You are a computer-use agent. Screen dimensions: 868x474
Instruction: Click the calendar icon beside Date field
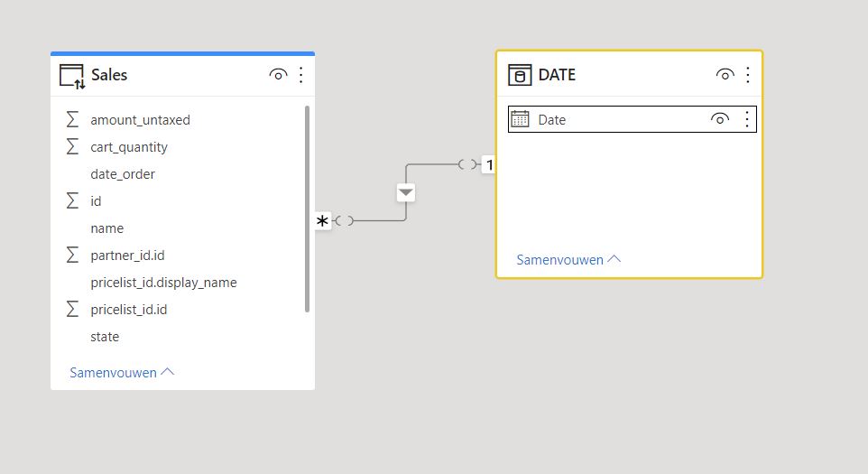pyautogui.click(x=520, y=119)
